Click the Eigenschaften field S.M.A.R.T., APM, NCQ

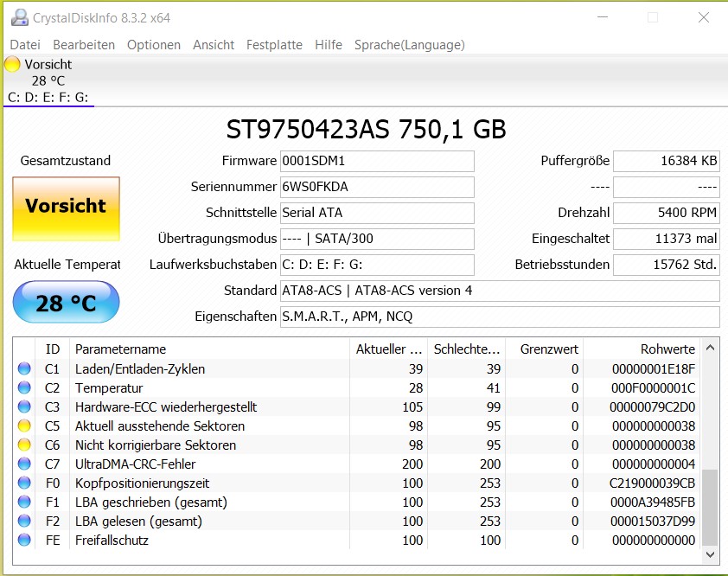500,317
